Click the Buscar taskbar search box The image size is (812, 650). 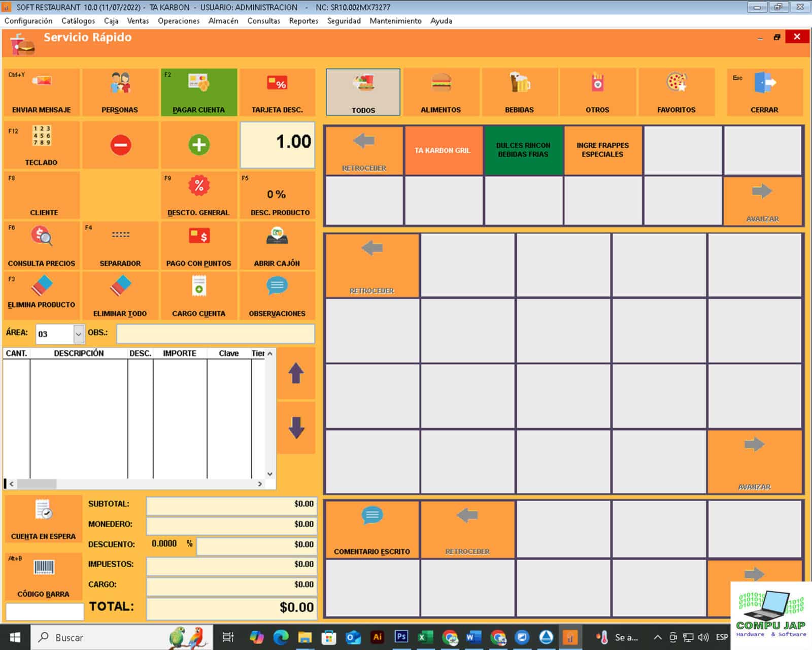[x=122, y=637]
